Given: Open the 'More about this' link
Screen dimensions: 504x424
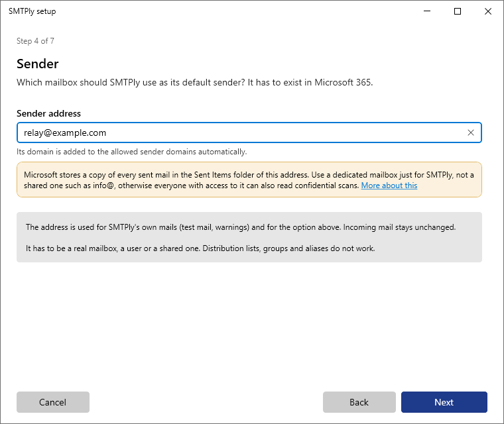Looking at the screenshot, I should 389,185.
